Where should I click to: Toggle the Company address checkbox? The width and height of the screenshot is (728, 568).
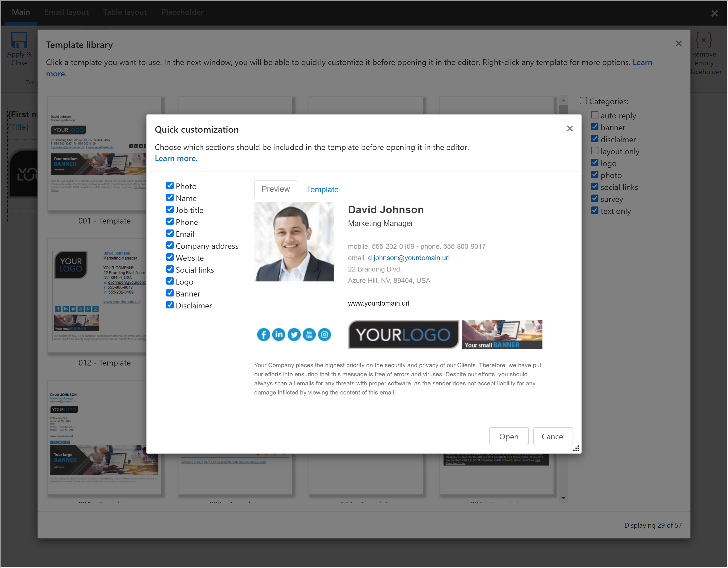point(170,245)
